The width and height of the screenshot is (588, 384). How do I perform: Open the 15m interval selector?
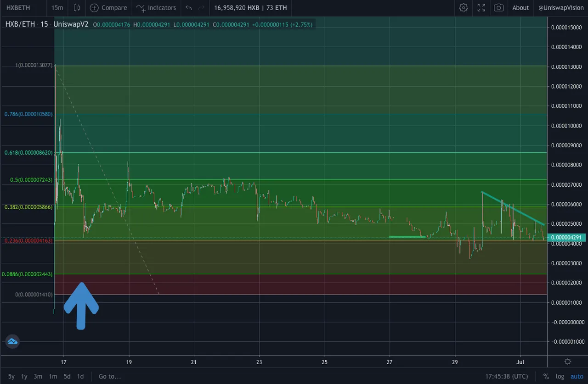(x=57, y=8)
